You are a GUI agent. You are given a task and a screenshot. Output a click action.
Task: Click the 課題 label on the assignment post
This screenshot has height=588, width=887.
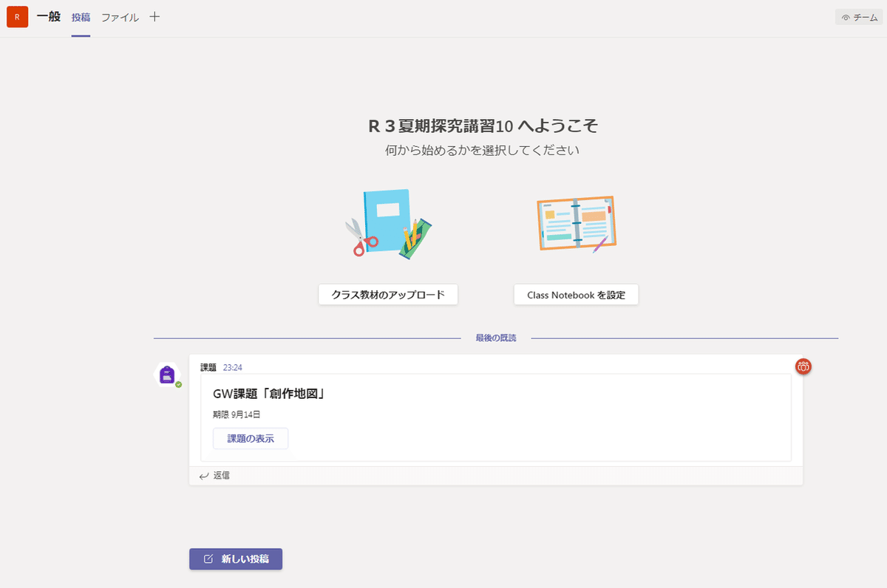tap(208, 366)
